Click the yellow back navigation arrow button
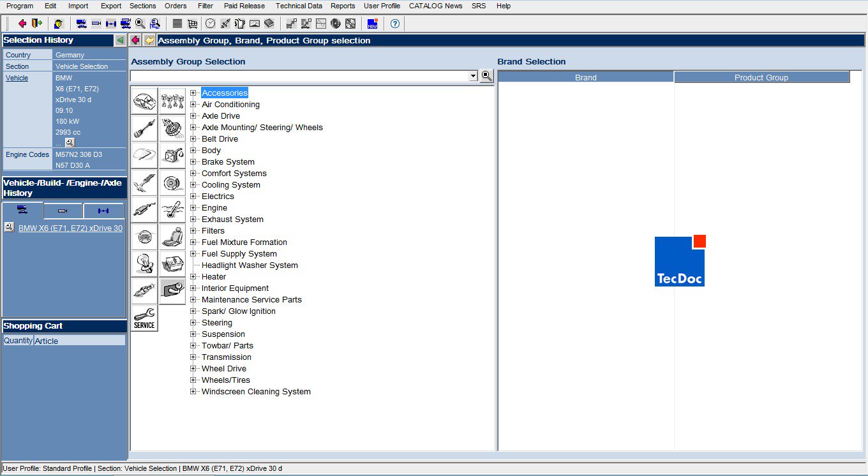 click(x=149, y=40)
